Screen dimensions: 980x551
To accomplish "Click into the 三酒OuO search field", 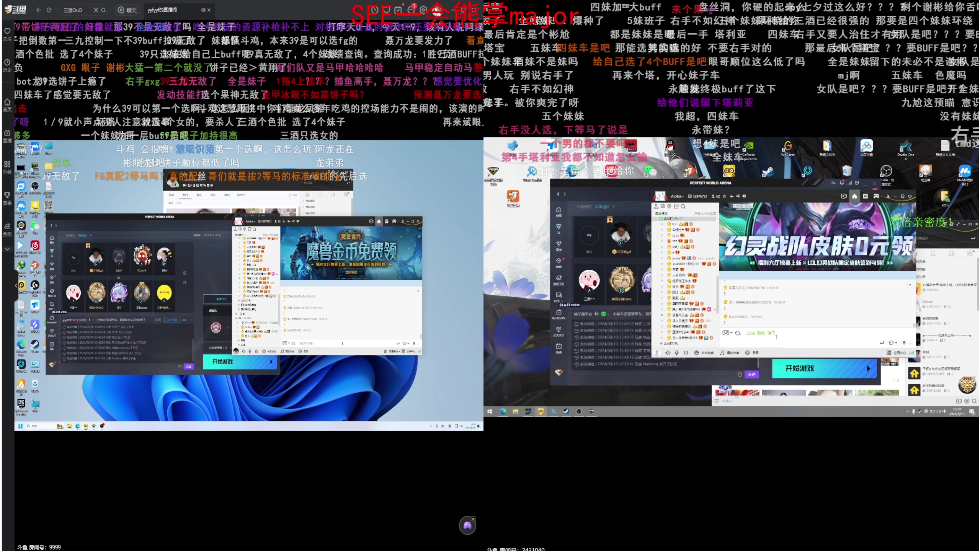I will [78, 10].
